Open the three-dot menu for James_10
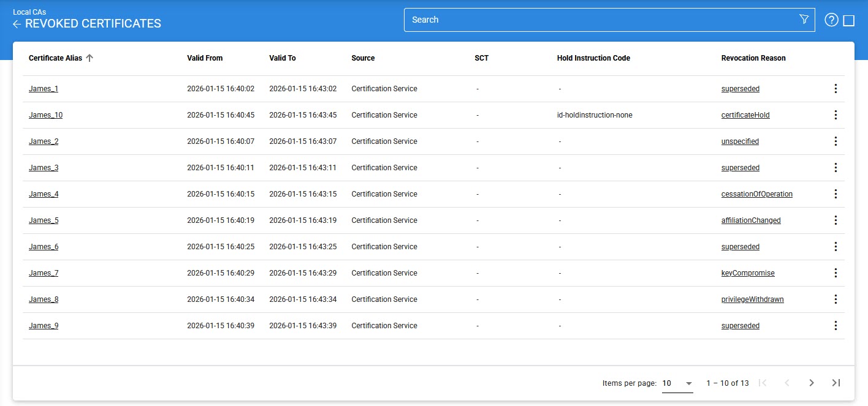The width and height of the screenshot is (868, 406). click(x=835, y=115)
